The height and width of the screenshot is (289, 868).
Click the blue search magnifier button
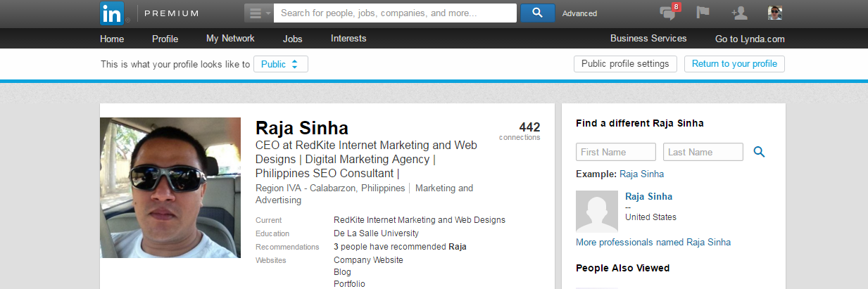[x=538, y=13]
